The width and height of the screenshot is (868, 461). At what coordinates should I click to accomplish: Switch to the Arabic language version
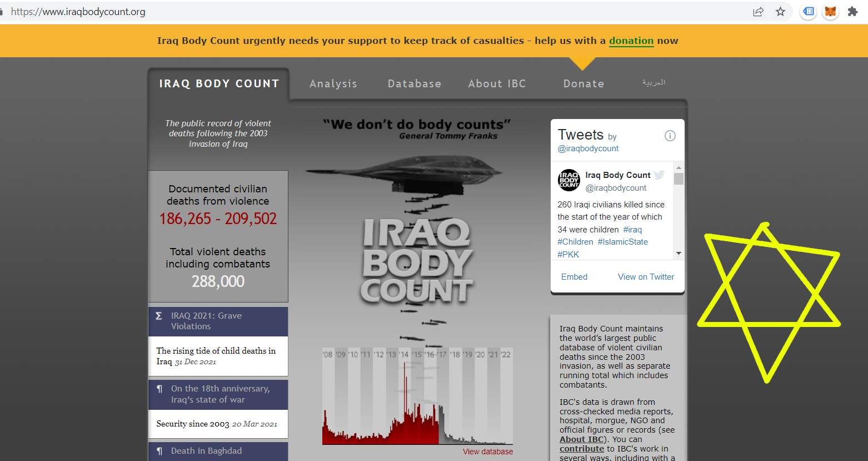point(654,82)
